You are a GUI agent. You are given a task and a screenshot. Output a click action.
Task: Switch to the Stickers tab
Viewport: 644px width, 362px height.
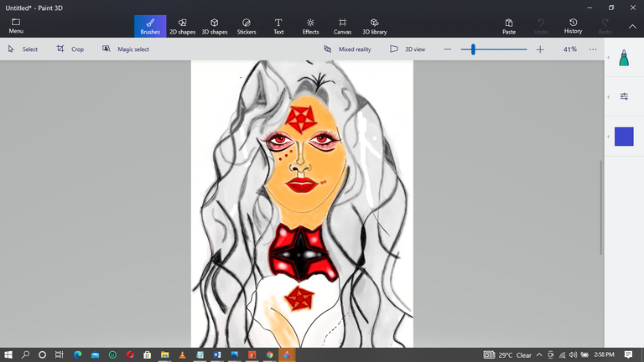tap(247, 26)
